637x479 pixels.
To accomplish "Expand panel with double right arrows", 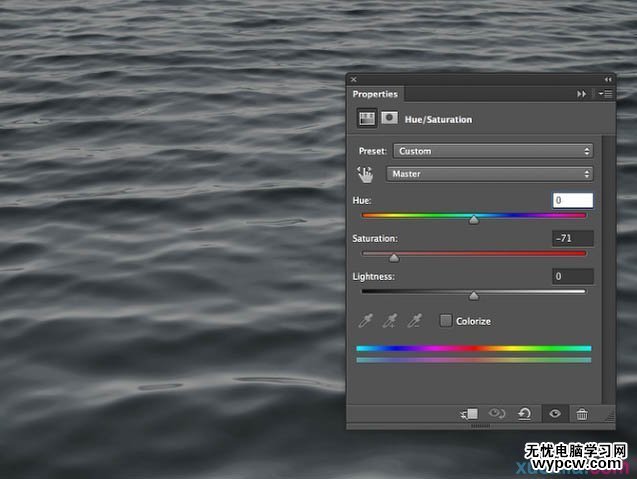I will (x=582, y=94).
